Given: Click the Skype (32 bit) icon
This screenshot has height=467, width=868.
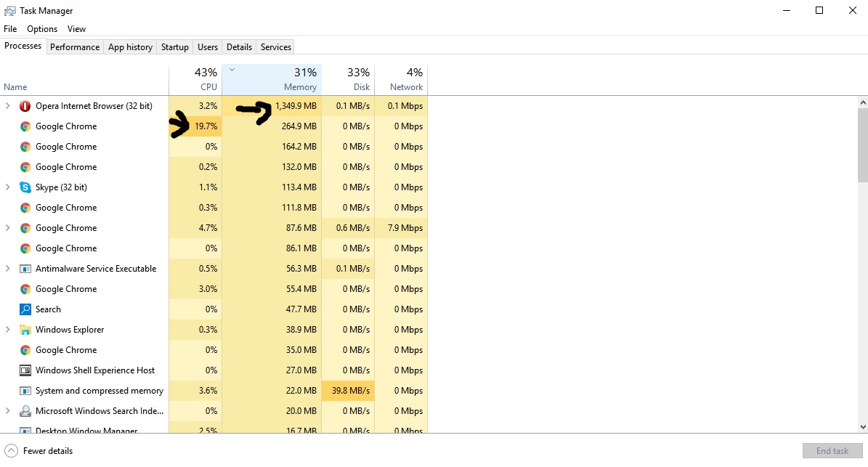Looking at the screenshot, I should (25, 187).
